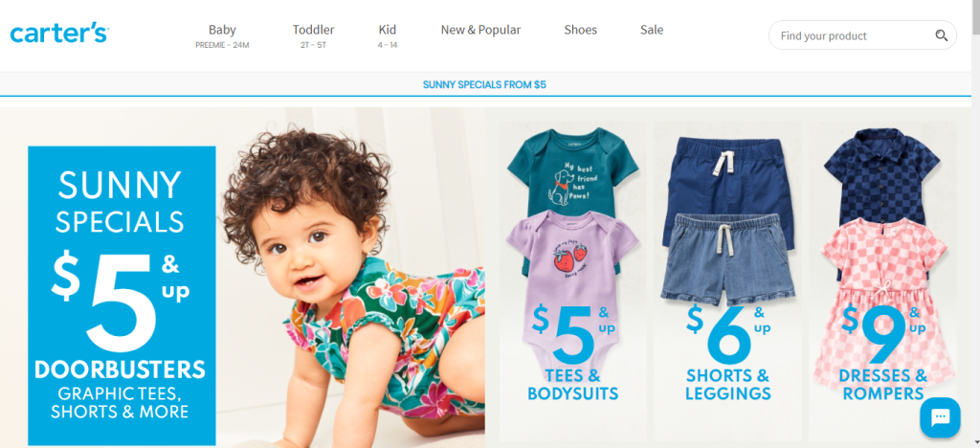The width and height of the screenshot is (980, 448).
Task: Open the Toddler menu
Action: [313, 35]
